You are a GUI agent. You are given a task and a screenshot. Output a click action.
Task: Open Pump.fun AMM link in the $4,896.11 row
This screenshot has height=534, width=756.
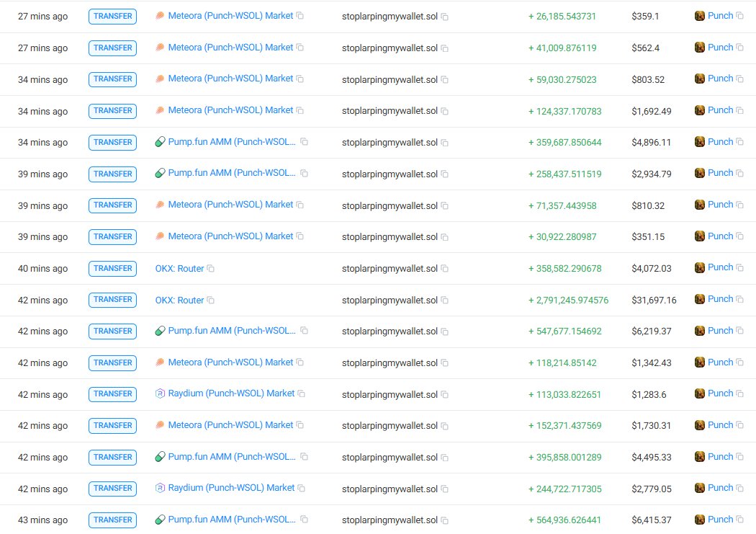[232, 142]
